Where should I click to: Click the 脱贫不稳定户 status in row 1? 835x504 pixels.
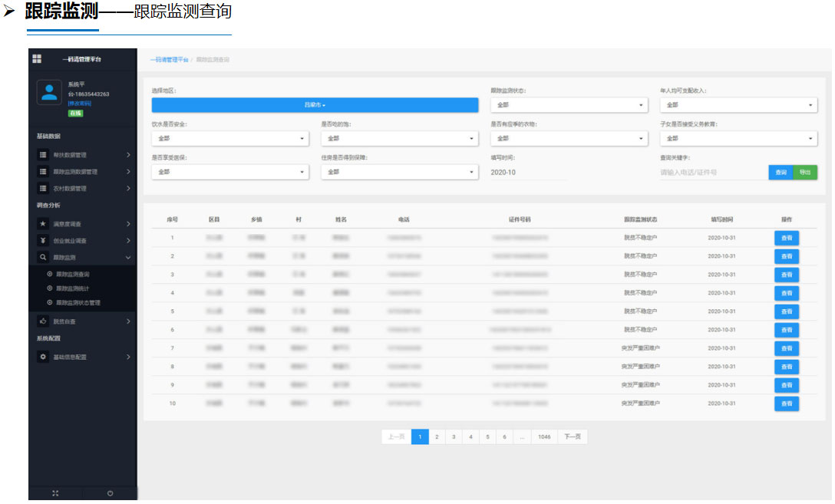[x=641, y=238]
